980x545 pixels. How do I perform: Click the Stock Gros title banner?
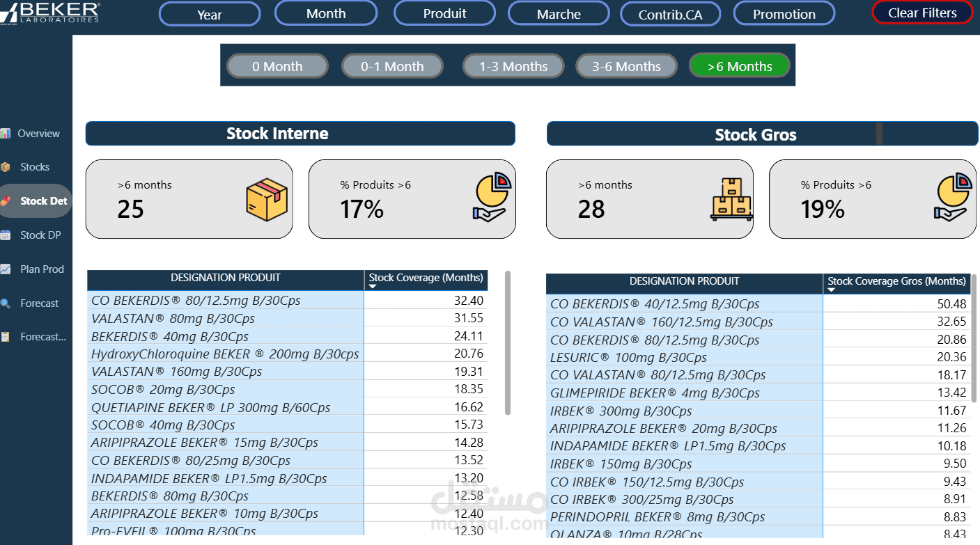762,134
